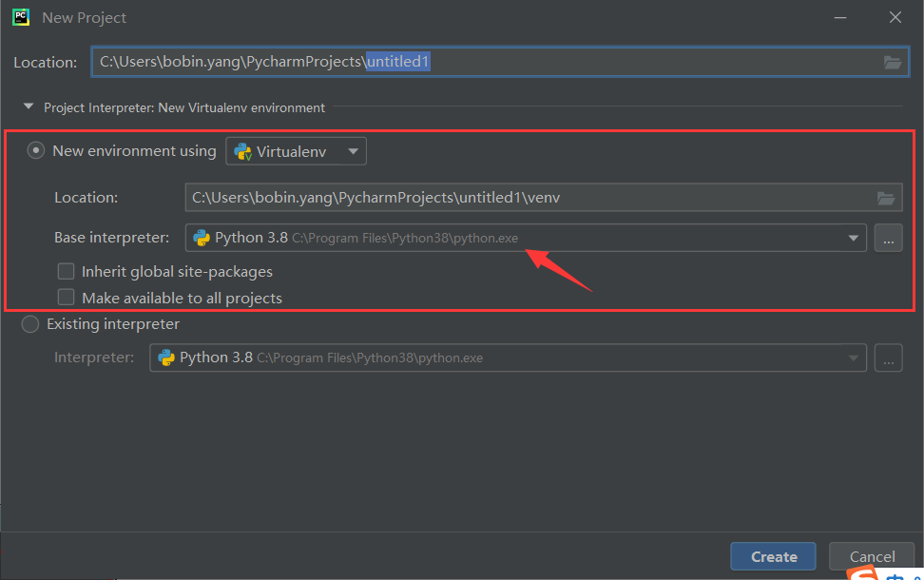Click the selected untitled1 text in Location
This screenshot has width=924, height=580.
pyautogui.click(x=398, y=61)
